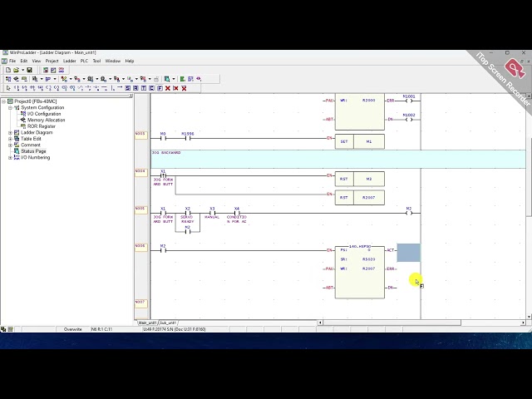The width and height of the screenshot is (532, 399).
Task: Open the Window menu
Action: 113,61
